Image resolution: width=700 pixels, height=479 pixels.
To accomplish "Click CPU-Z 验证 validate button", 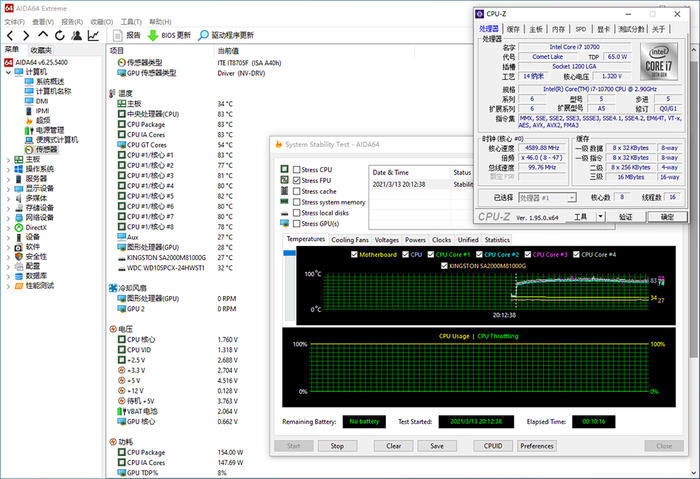I will tap(625, 217).
